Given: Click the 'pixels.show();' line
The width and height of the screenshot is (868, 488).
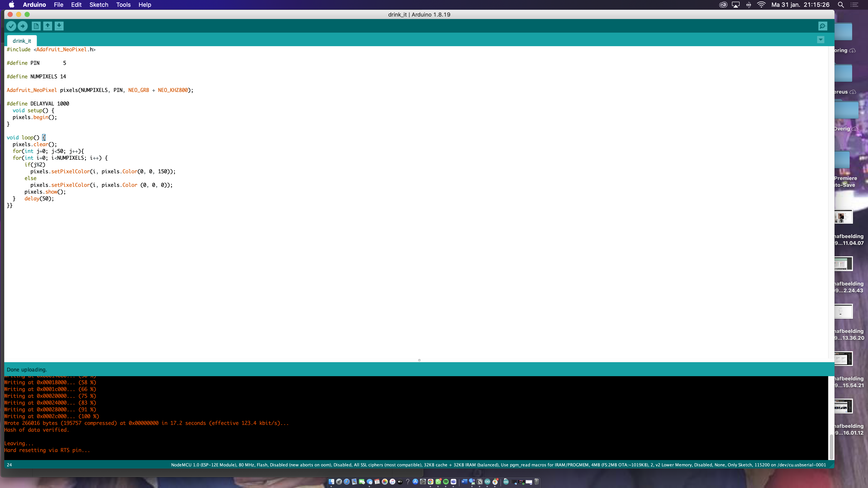Looking at the screenshot, I should [45, 192].
